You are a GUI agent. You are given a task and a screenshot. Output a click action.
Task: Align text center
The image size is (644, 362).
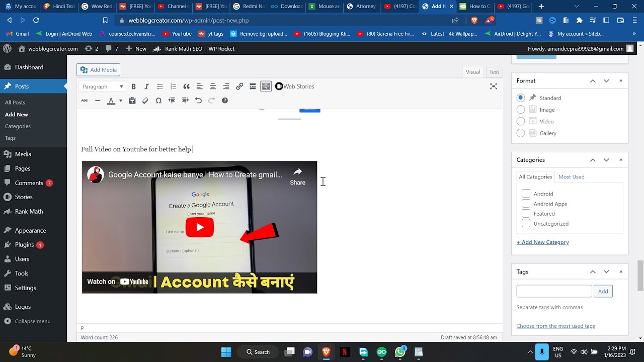213,86
